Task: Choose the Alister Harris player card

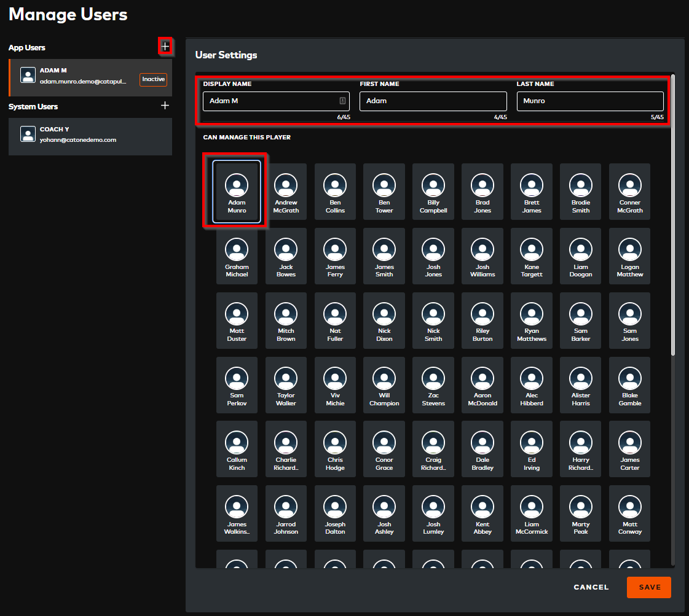Action: tap(581, 384)
